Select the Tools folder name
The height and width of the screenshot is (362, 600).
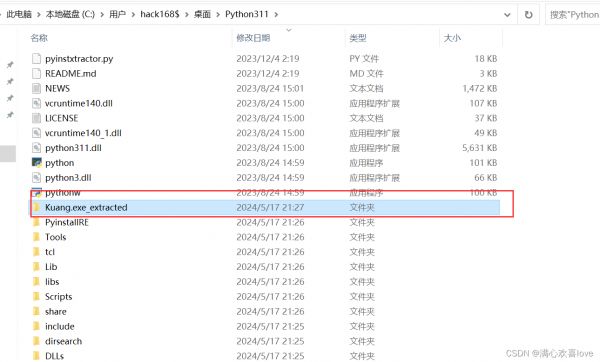[55, 237]
